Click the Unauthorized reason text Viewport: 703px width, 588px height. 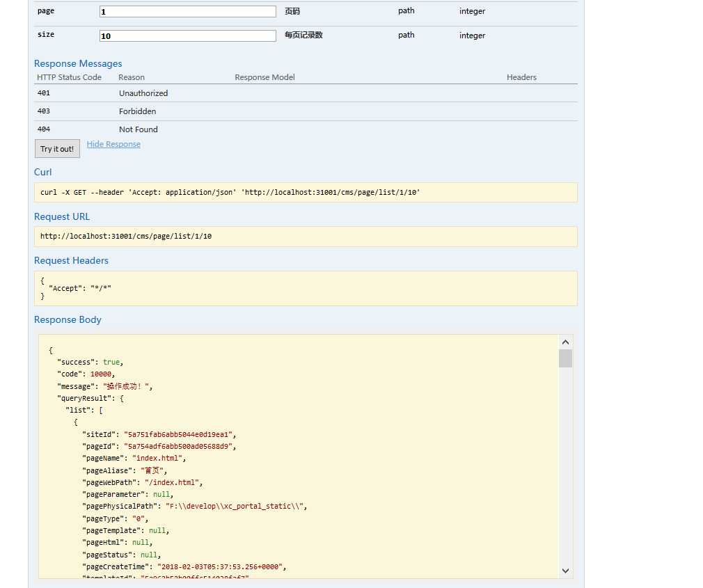(x=143, y=93)
